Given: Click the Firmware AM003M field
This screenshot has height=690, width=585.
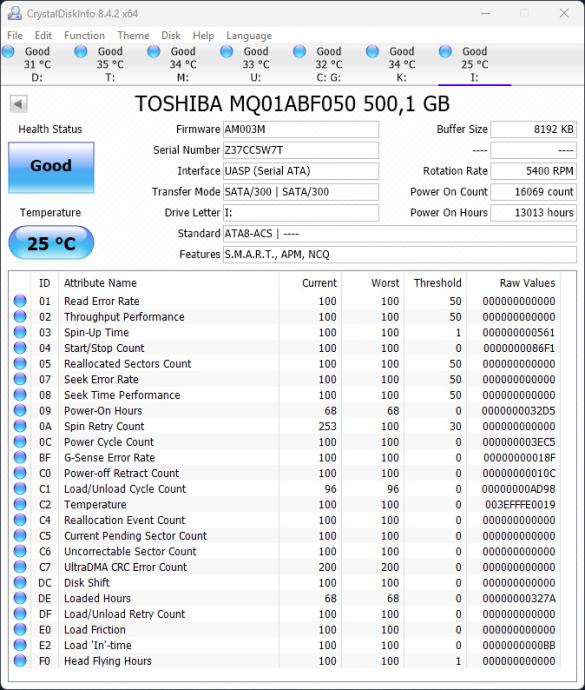Looking at the screenshot, I should coord(301,129).
